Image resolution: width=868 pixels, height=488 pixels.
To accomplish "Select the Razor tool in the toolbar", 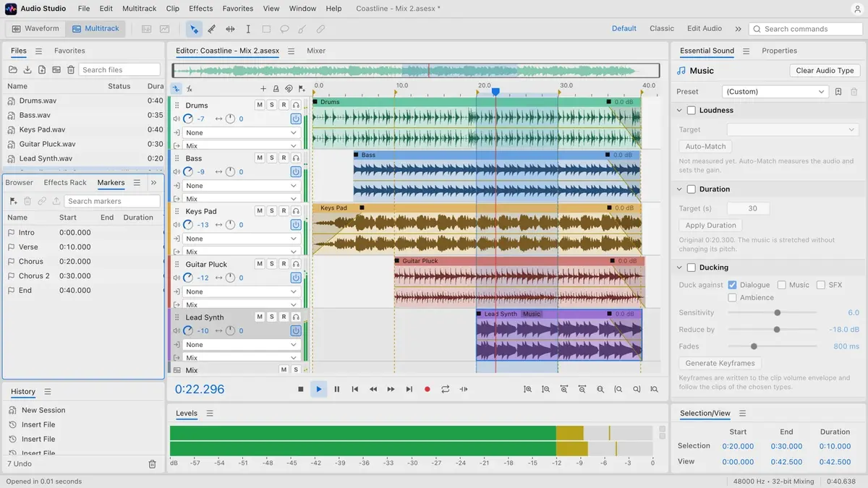I will [211, 29].
